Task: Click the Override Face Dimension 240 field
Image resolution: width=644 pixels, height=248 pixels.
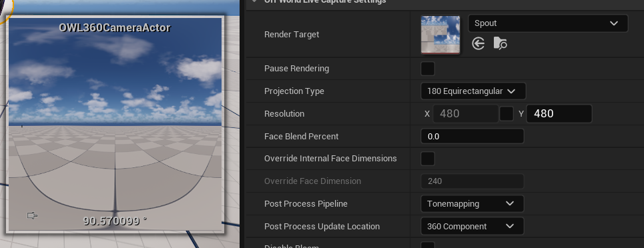Action: 472,181
